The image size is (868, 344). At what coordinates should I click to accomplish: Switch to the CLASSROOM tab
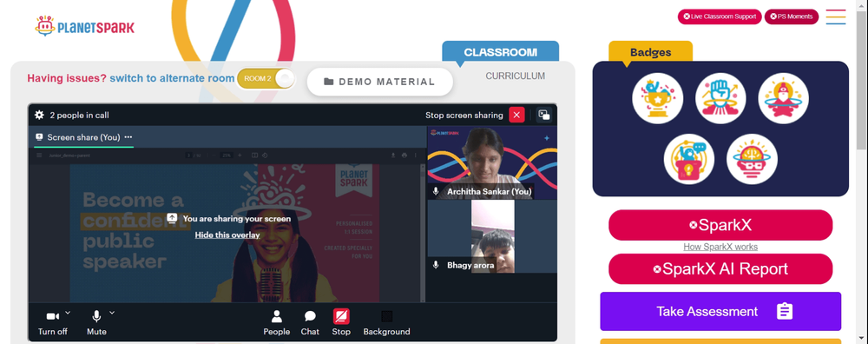coord(501,52)
